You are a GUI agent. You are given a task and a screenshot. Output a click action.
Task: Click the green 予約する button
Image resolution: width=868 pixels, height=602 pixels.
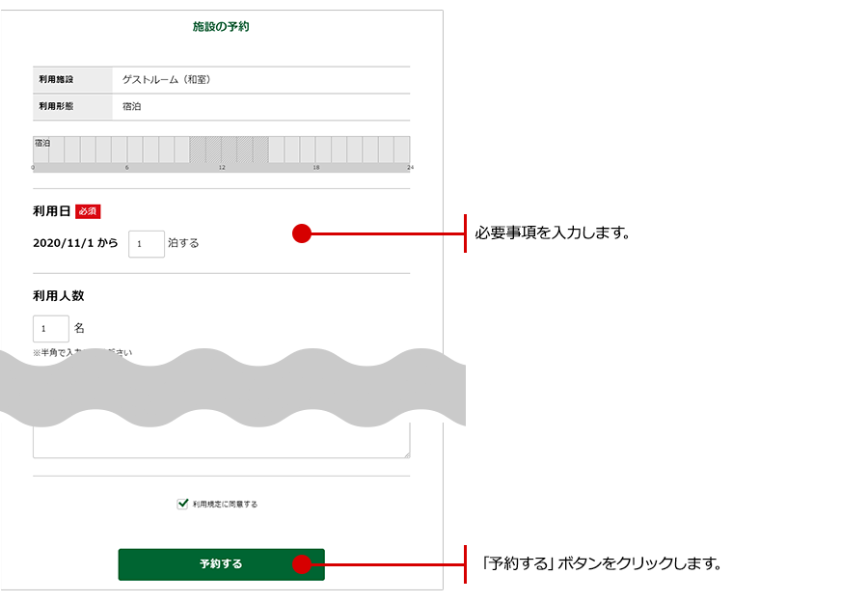(x=221, y=564)
